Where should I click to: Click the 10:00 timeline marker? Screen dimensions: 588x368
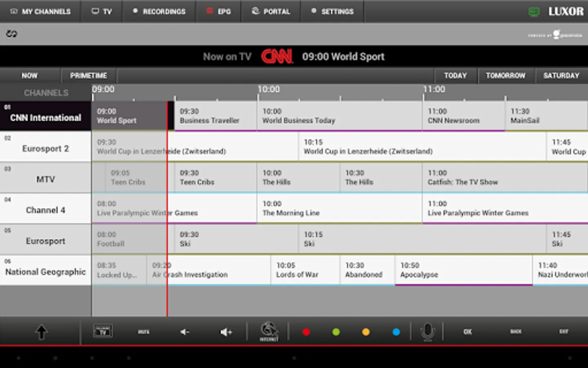pos(269,89)
